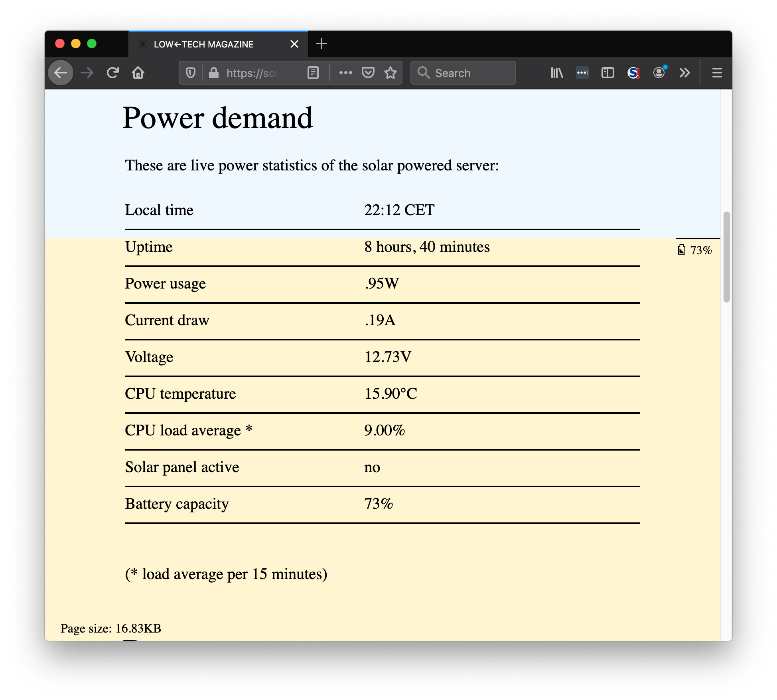Viewport: 777px width, 700px height.
Task: Click the voltage value 12.73V
Action: (x=388, y=357)
